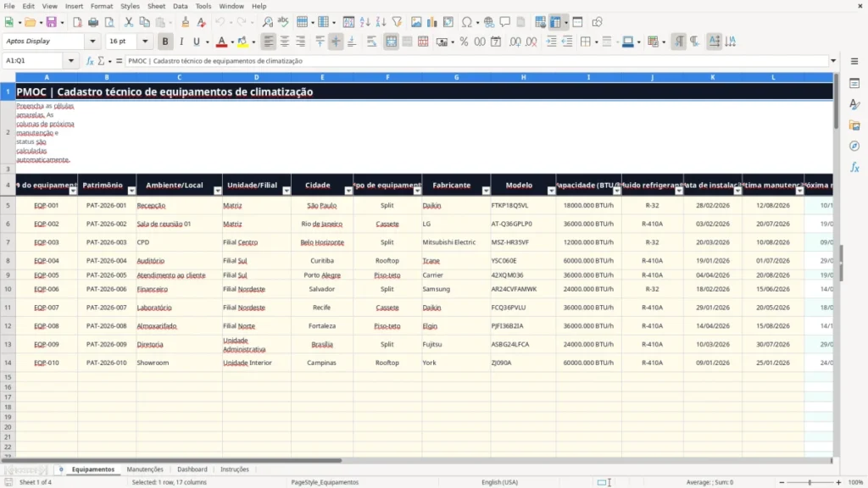
Task: Expand the formula bar
Action: 833,61
